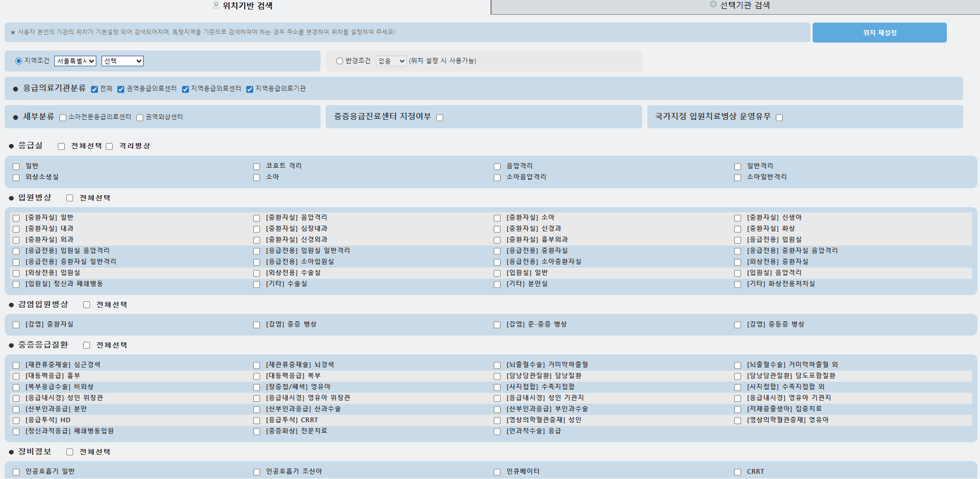Select the 반경조건 radio option
The image size is (980, 479).
pyautogui.click(x=339, y=60)
